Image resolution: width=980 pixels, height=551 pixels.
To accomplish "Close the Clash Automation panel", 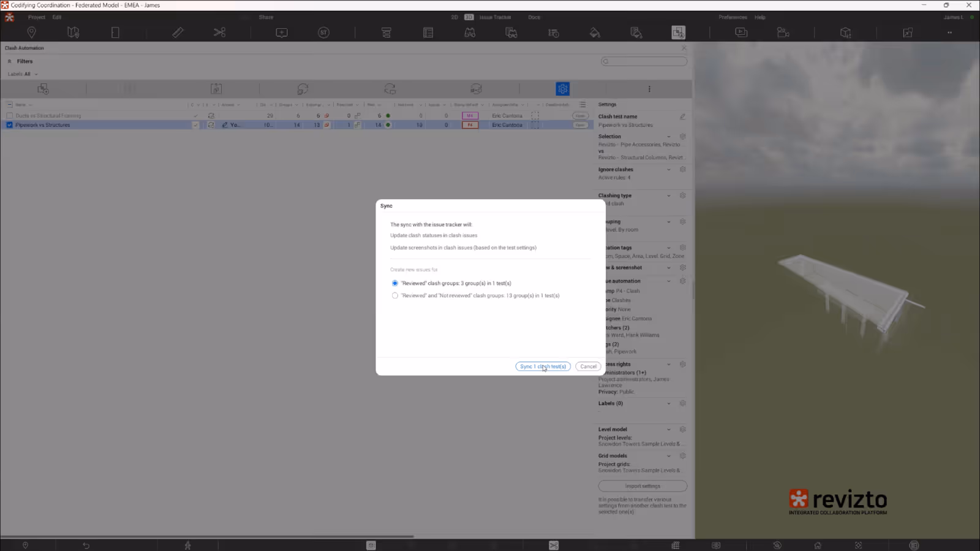I will tap(684, 48).
